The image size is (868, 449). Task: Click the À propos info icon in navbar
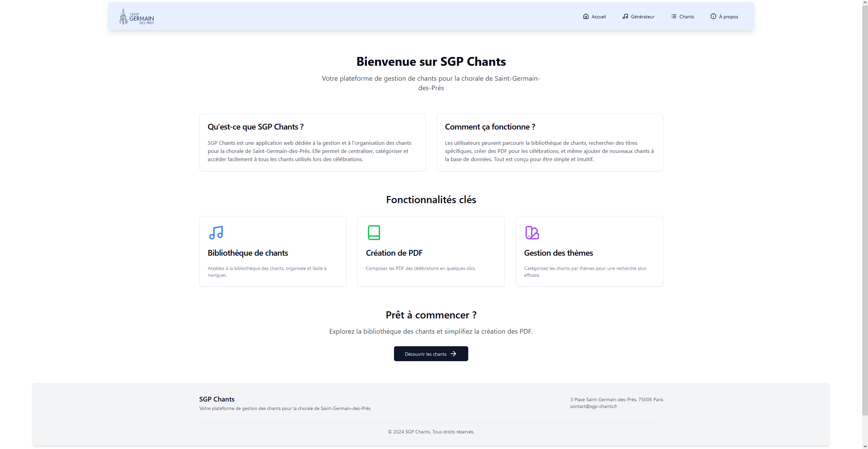point(713,16)
